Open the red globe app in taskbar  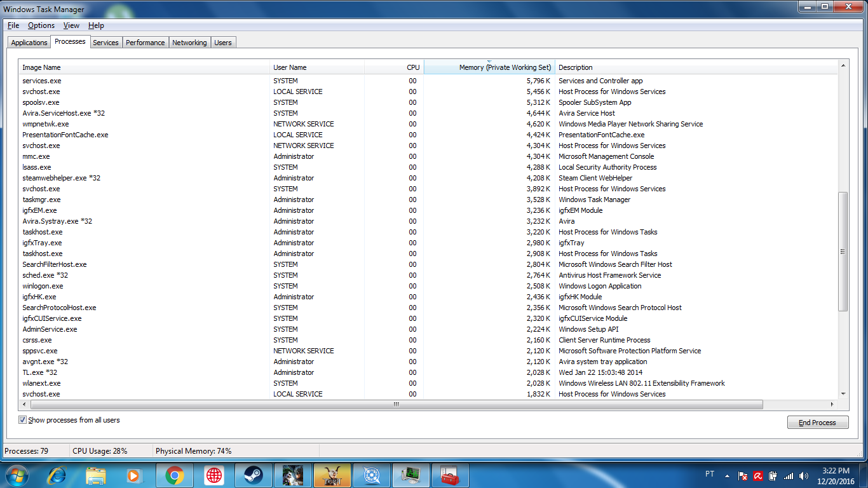(x=214, y=475)
